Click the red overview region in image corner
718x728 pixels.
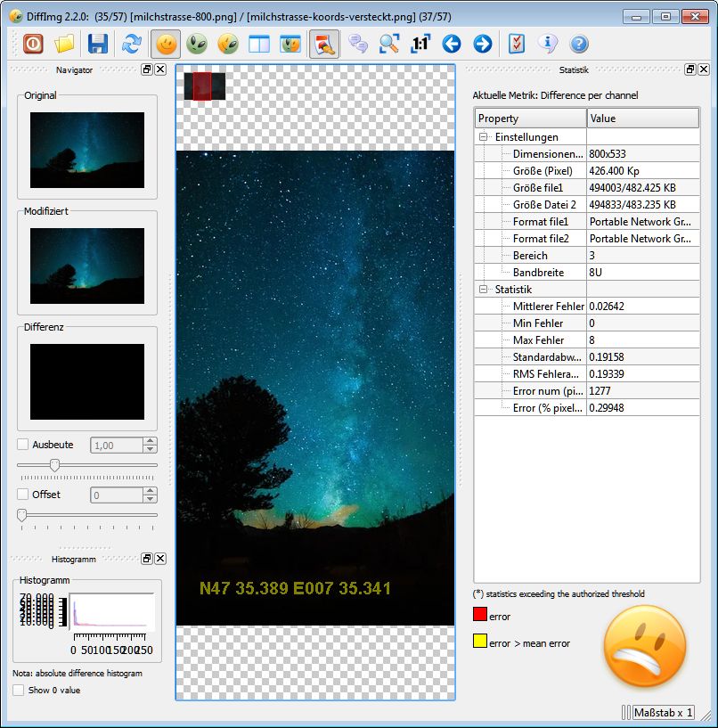click(202, 86)
